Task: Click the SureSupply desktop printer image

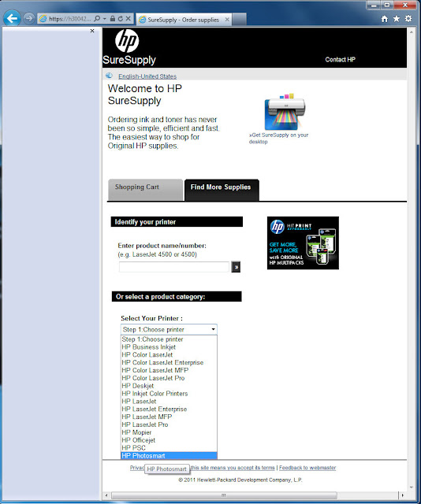Action: click(285, 111)
